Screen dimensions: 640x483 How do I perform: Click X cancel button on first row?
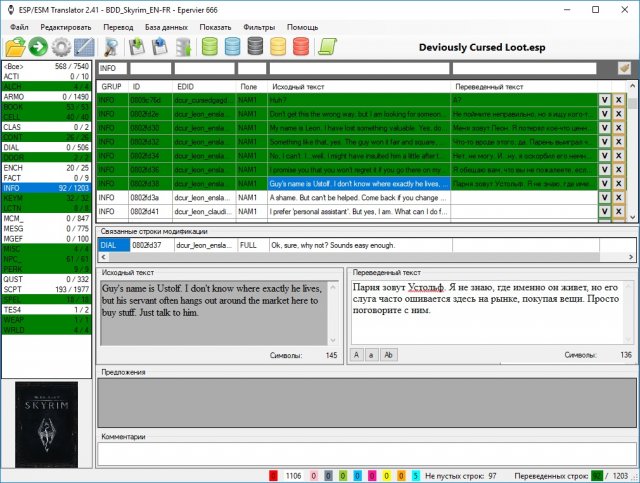(x=618, y=100)
